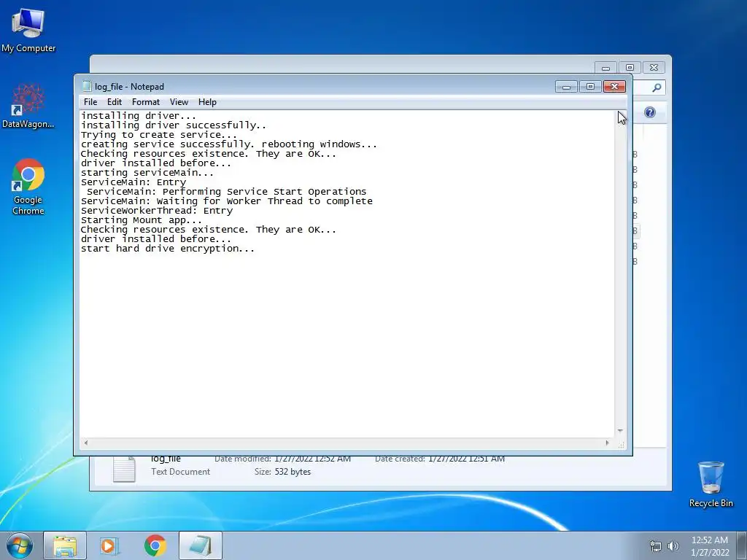Image resolution: width=747 pixels, height=560 pixels.
Task: Select the Recycle Bin desktop icon
Action: pos(711,484)
